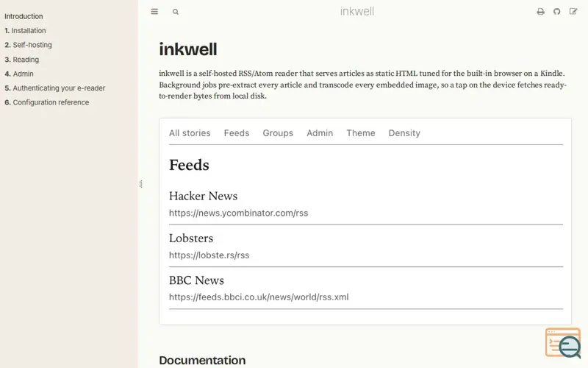Go to the Self-hosting chapter
Image resolution: width=588 pixels, height=368 pixels.
point(28,45)
